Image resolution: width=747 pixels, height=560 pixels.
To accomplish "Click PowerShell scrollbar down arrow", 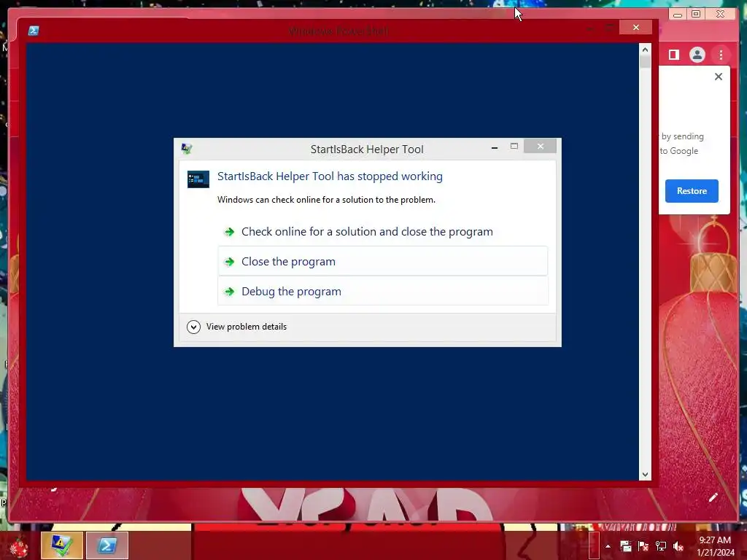I will 645,474.
